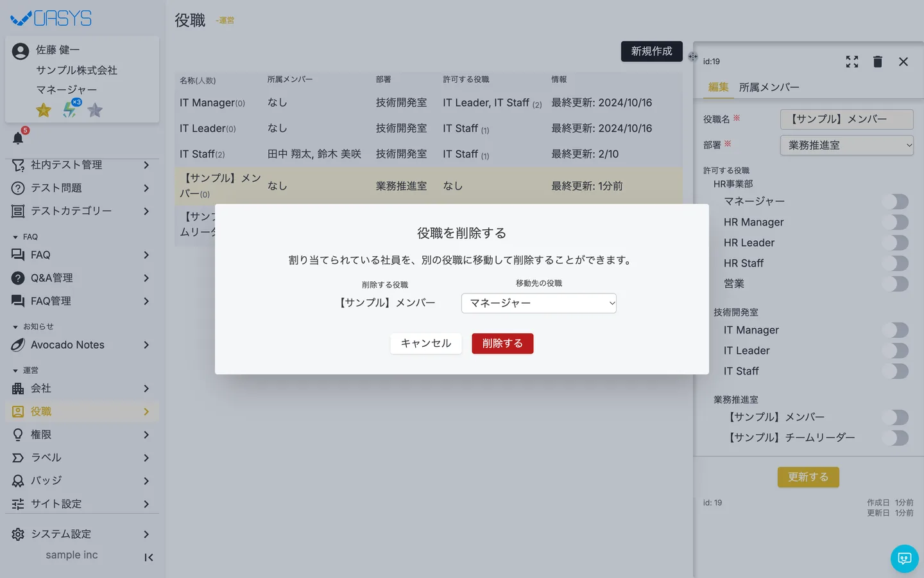Toggle the IT Manager permission switch
This screenshot has height=578, width=924.
click(x=895, y=330)
